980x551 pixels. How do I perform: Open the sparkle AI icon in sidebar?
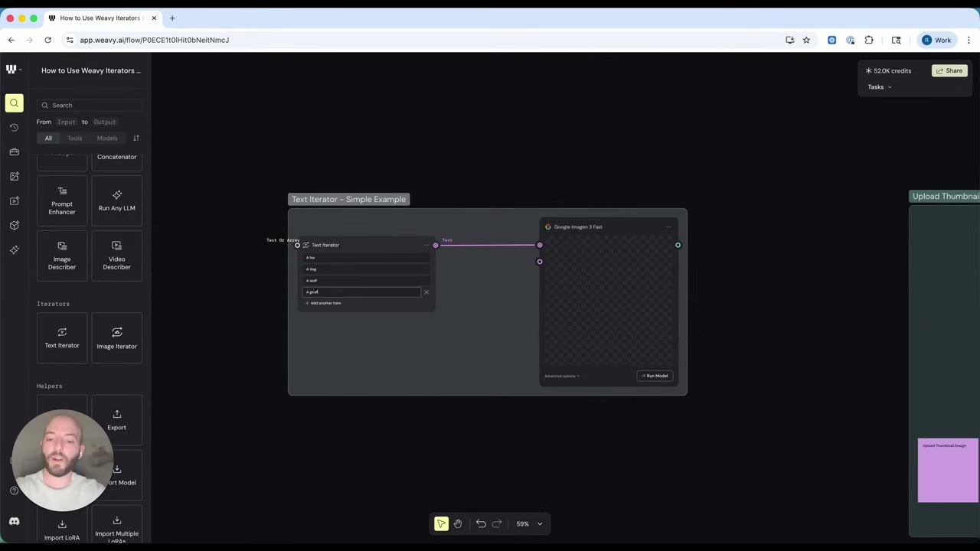14,250
